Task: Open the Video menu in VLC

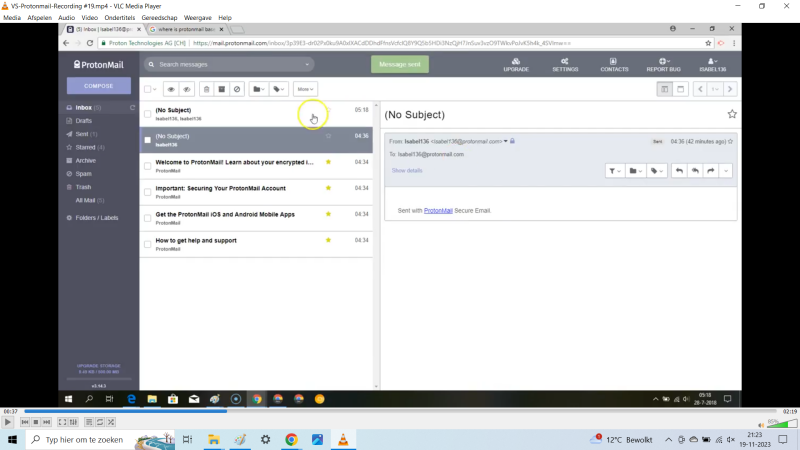Action: click(90, 18)
